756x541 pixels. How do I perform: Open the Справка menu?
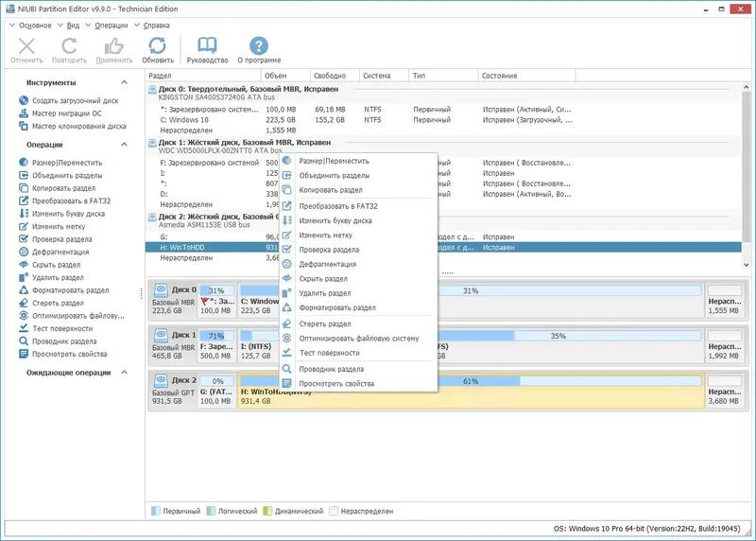click(157, 26)
